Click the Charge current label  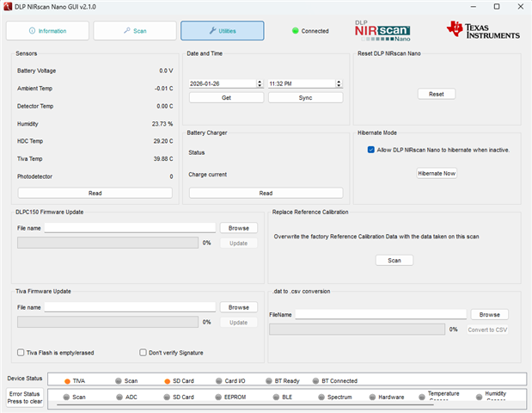pyautogui.click(x=208, y=174)
